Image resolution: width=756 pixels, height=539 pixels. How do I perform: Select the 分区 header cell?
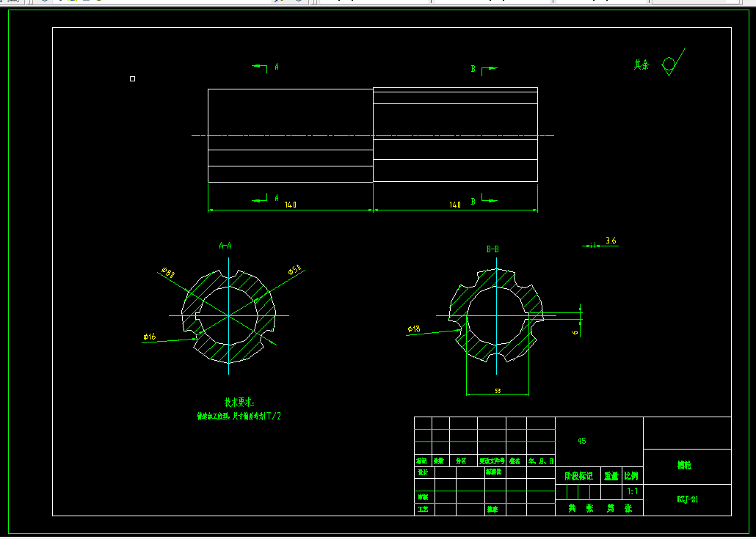click(x=462, y=461)
